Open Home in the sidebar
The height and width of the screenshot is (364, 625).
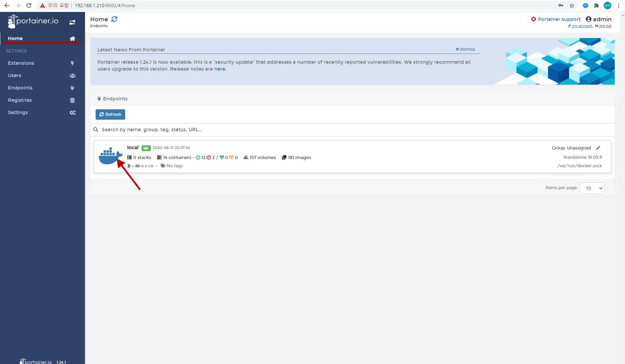coord(43,38)
